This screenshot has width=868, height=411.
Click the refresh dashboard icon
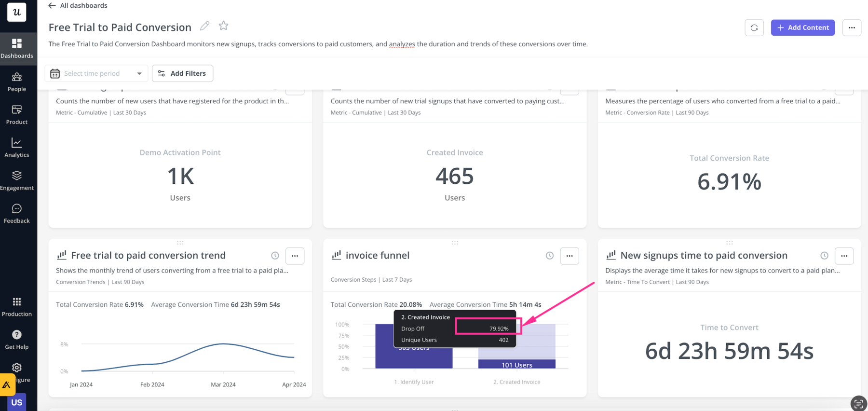pyautogui.click(x=754, y=27)
